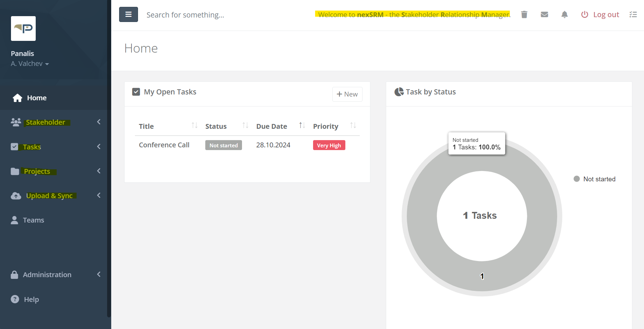Click the Very High priority badge
The height and width of the screenshot is (329, 644).
329,145
